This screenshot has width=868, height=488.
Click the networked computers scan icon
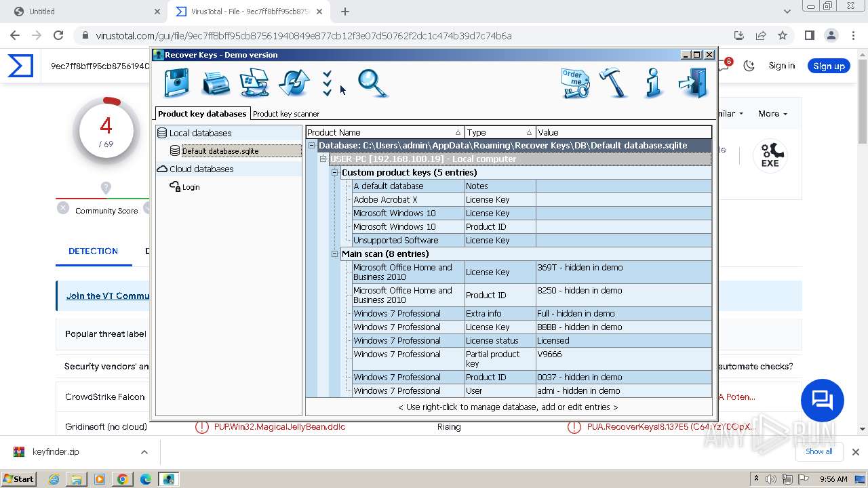point(255,83)
